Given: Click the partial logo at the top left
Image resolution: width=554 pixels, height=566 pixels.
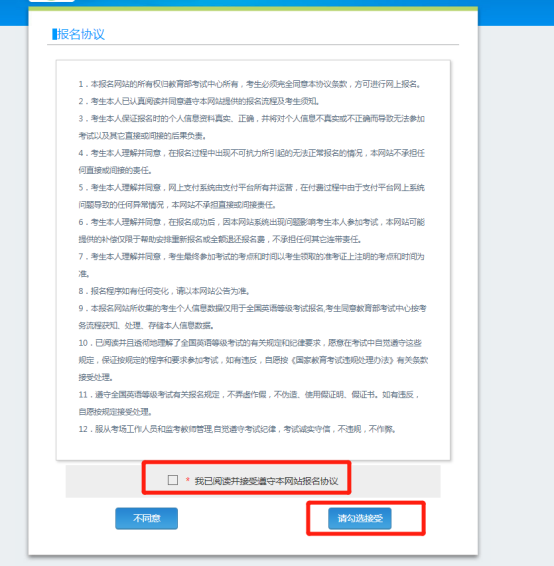Looking at the screenshot, I should coord(52,1).
